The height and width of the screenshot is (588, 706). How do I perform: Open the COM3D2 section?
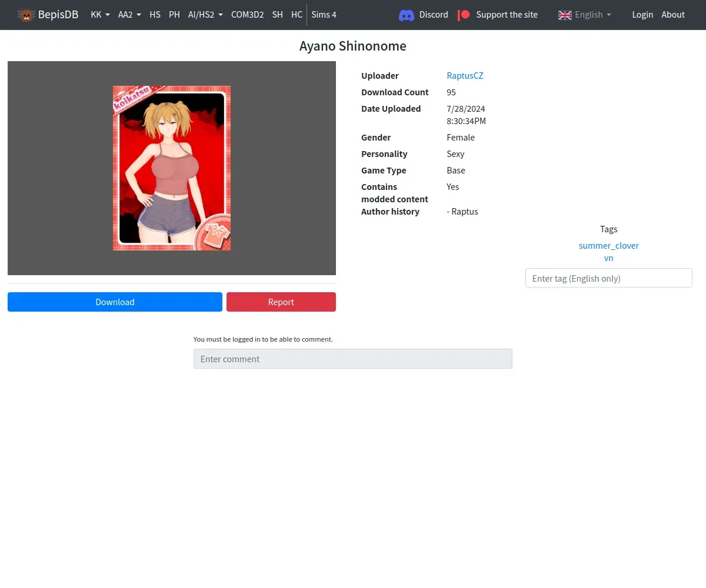[247, 15]
